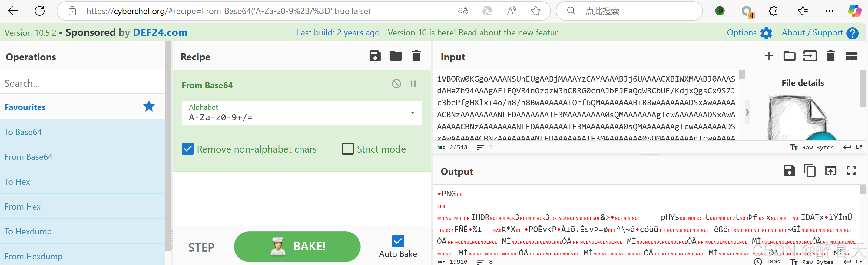The width and height of the screenshot is (868, 265).
Task: Open the Options gear icon
Action: (766, 33)
